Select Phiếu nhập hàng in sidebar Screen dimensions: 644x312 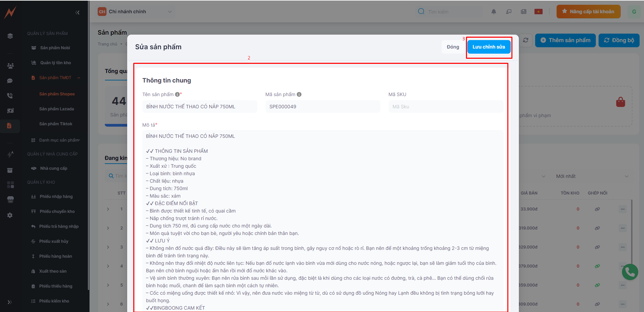tap(56, 197)
